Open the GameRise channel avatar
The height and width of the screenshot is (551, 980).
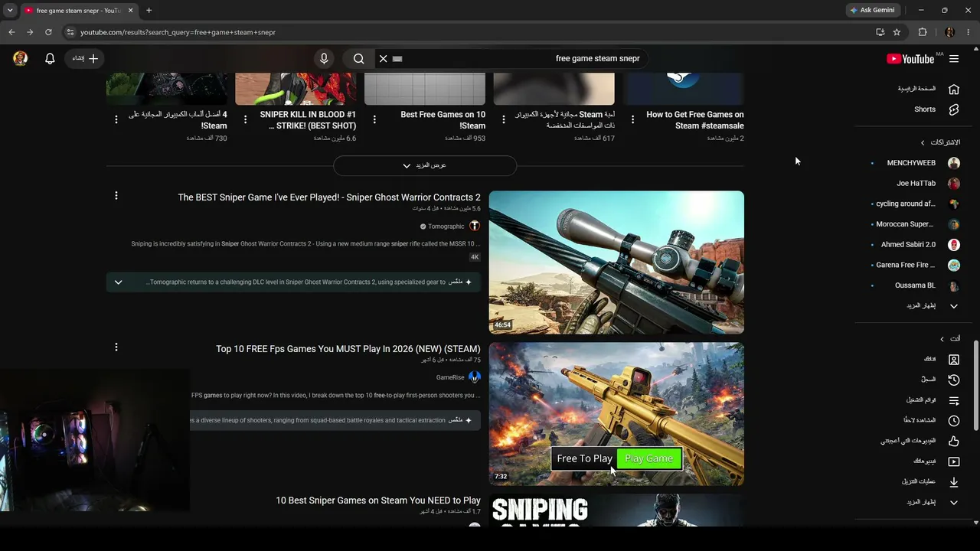475,377
